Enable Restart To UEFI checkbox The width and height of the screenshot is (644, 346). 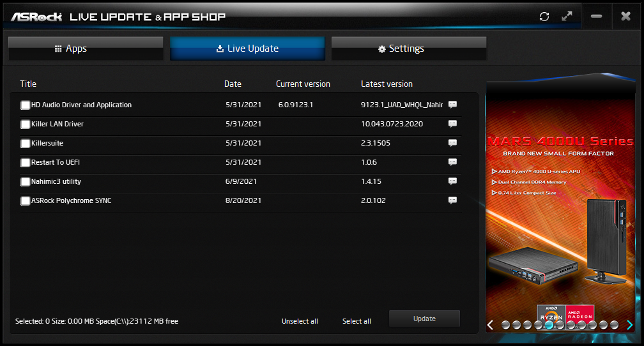(25, 163)
